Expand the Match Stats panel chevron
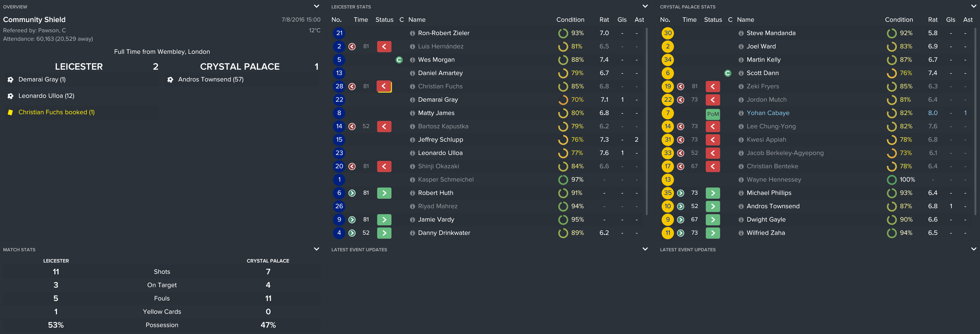Image resolution: width=980 pixels, height=334 pixels. 316,249
